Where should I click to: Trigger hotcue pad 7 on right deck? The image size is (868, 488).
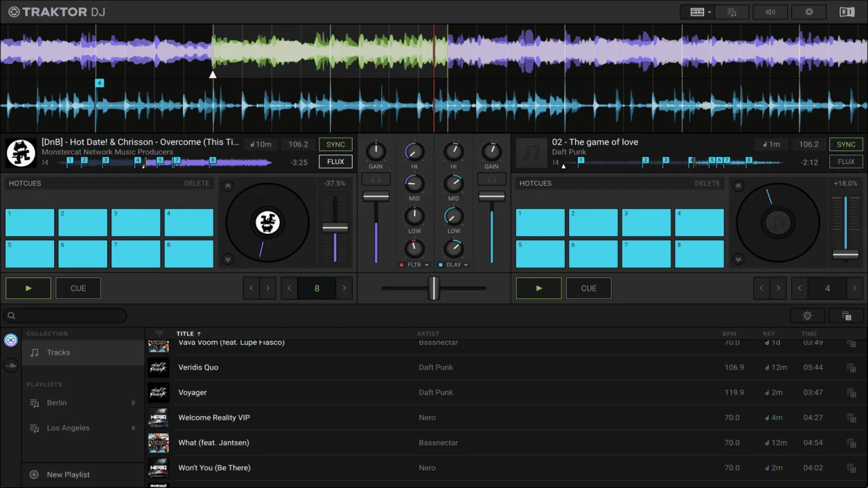point(646,254)
